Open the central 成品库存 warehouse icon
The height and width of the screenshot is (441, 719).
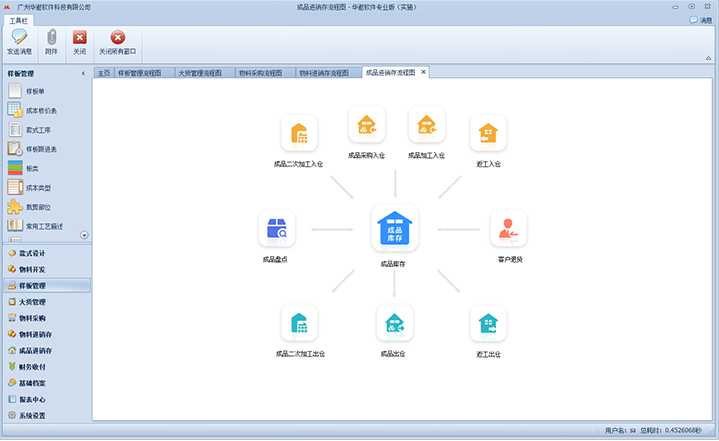pos(394,228)
